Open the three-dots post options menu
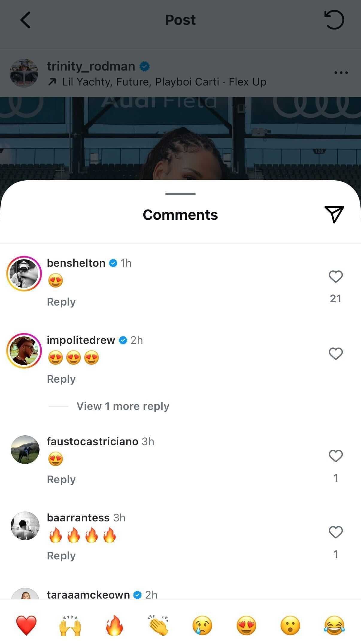 point(341,73)
